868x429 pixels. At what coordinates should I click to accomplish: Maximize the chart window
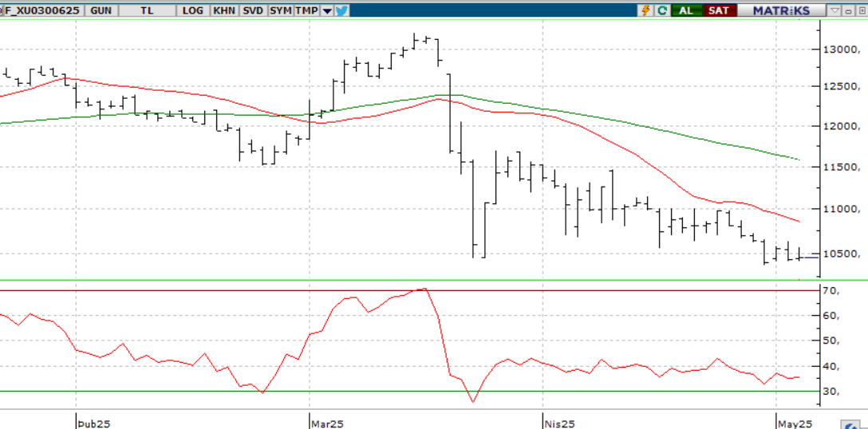(x=862, y=10)
